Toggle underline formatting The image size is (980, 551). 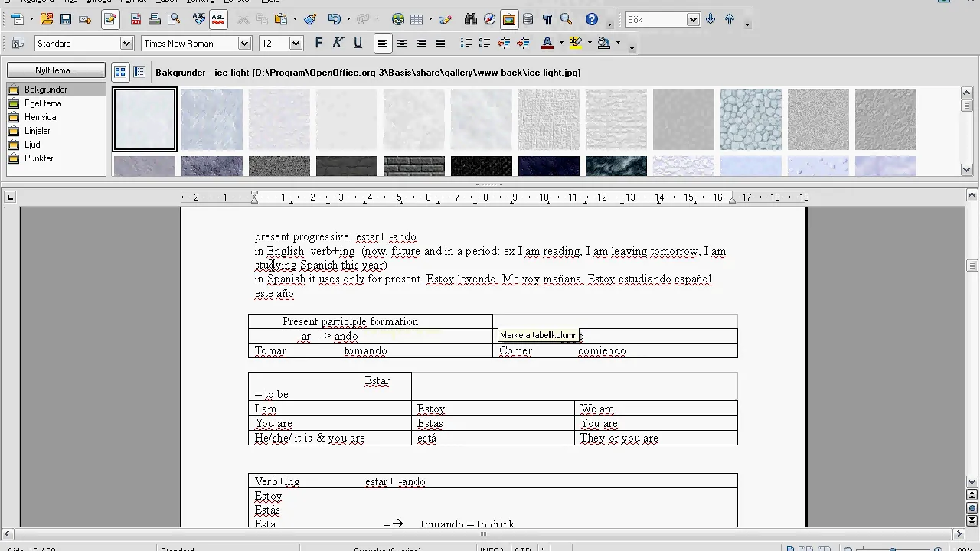(357, 44)
